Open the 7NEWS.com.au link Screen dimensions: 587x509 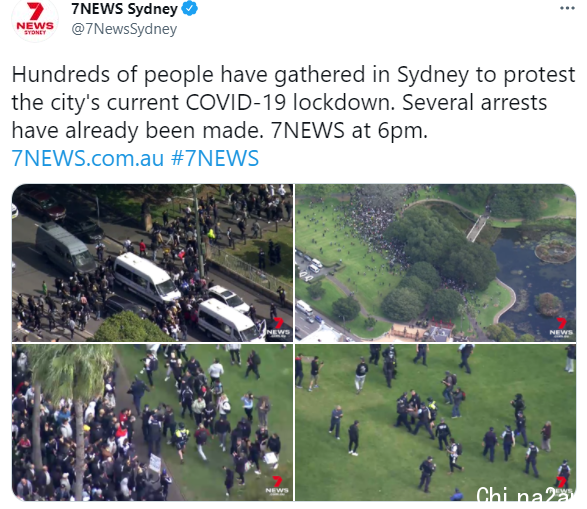click(x=88, y=158)
